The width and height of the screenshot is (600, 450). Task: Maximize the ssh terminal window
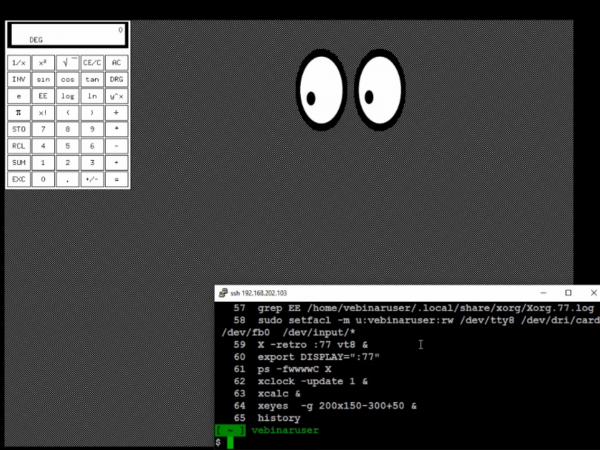point(568,293)
